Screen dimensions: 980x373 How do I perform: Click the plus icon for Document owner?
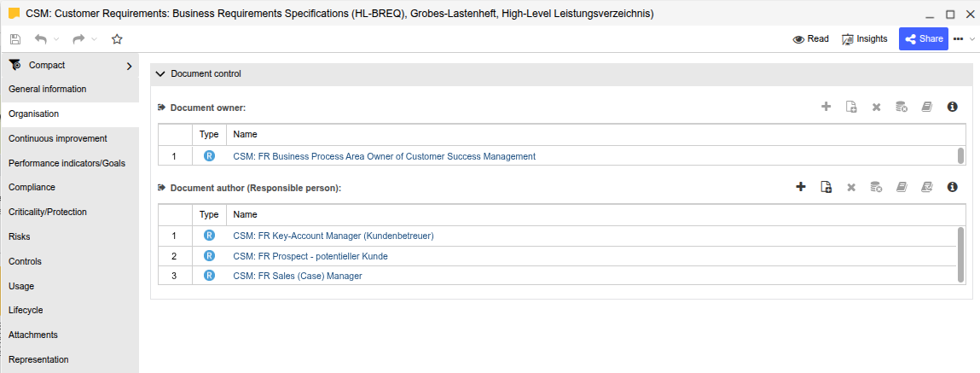click(826, 107)
